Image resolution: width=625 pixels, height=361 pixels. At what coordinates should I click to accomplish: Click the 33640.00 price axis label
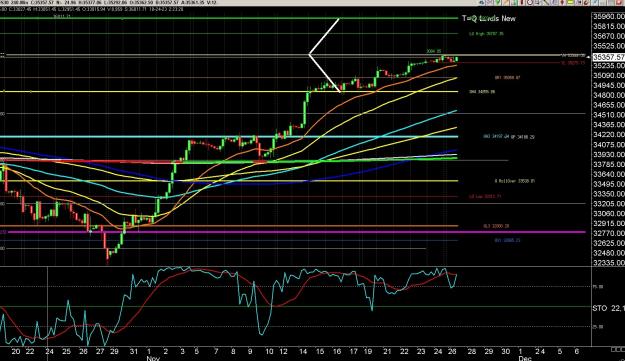pyautogui.click(x=609, y=174)
